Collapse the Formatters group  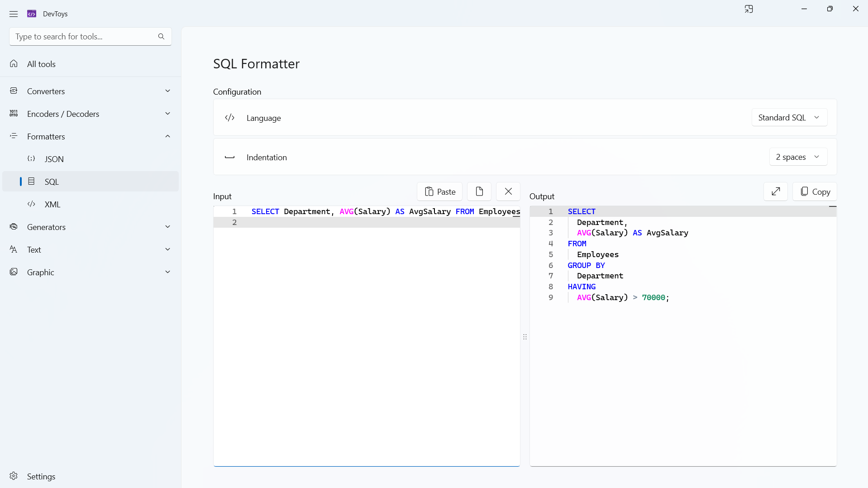pyautogui.click(x=91, y=136)
